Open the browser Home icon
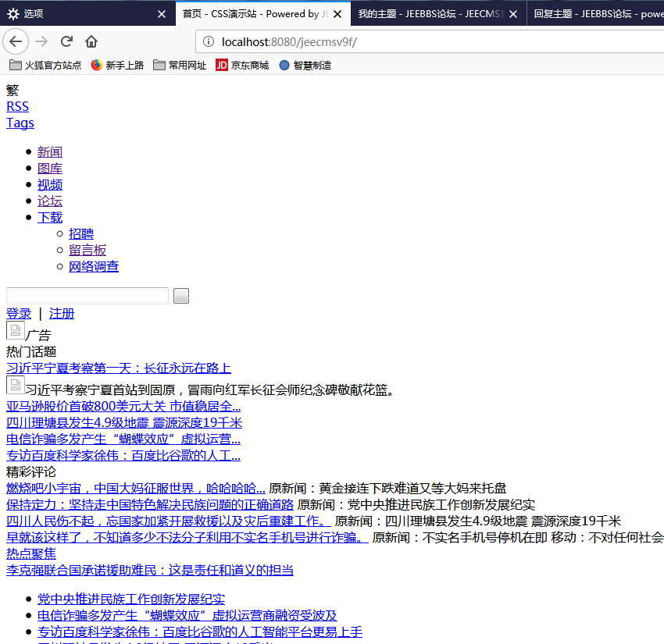Viewport: 664px width, 644px height. [91, 41]
